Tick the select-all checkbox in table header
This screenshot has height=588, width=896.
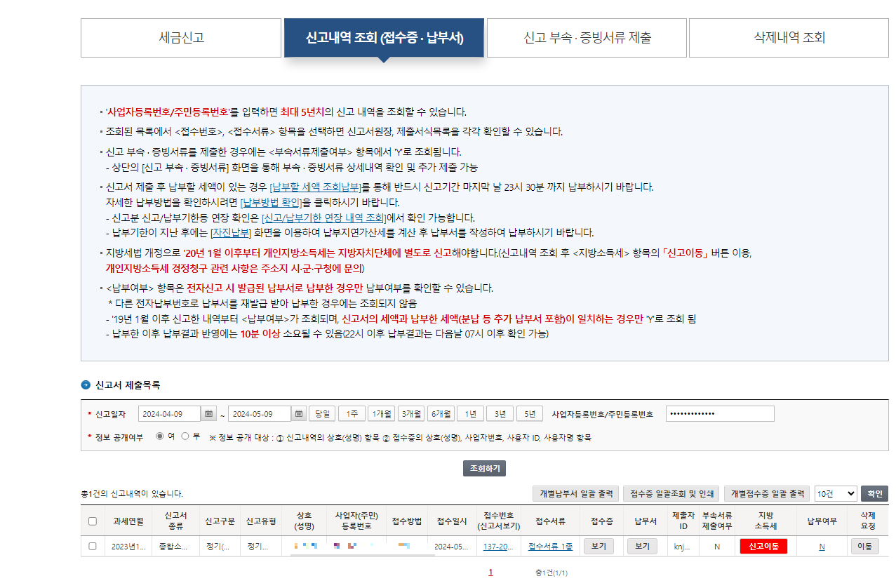click(93, 521)
